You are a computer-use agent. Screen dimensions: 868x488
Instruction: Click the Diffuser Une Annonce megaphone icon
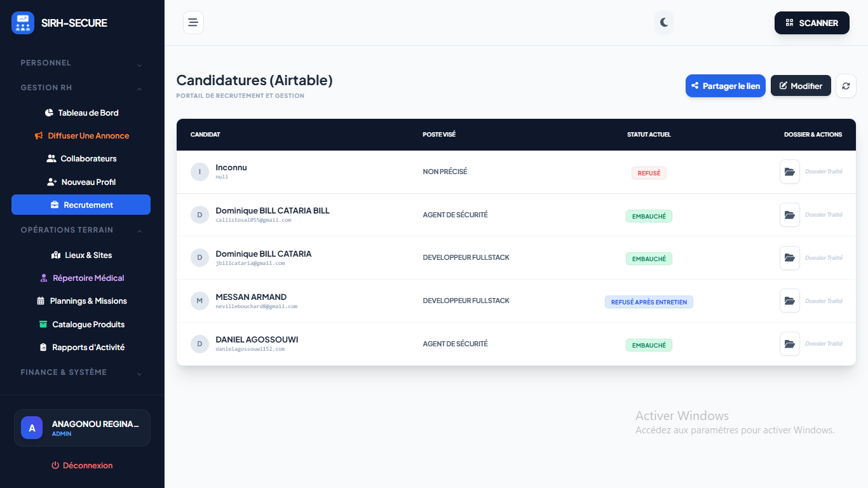(x=38, y=135)
